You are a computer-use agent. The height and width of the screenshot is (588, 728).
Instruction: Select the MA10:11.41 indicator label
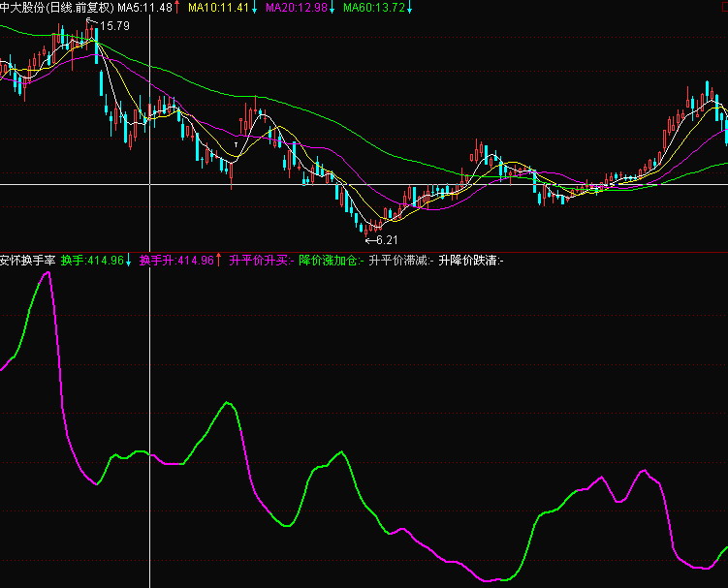click(218, 8)
